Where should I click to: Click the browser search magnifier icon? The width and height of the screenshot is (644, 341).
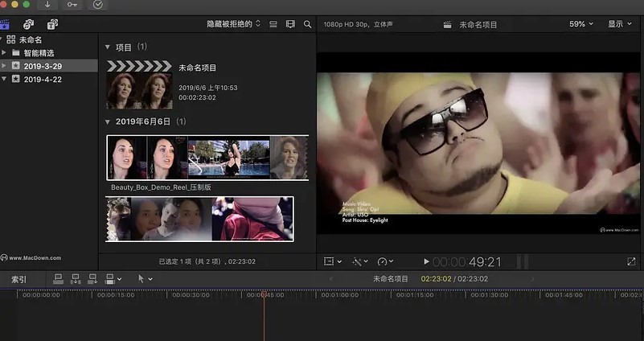pyautogui.click(x=307, y=24)
